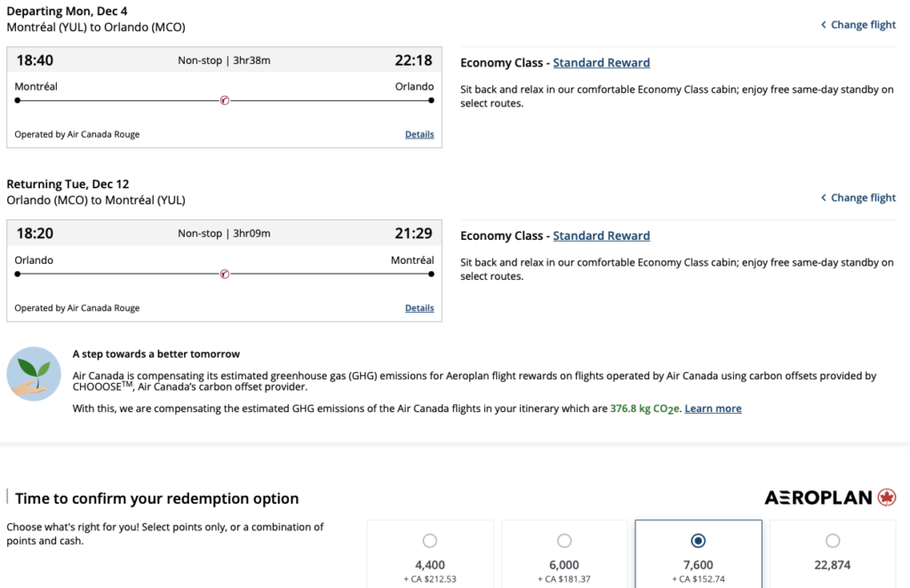Click the 18:40 departing flight card header
The image size is (910, 588).
224,60
